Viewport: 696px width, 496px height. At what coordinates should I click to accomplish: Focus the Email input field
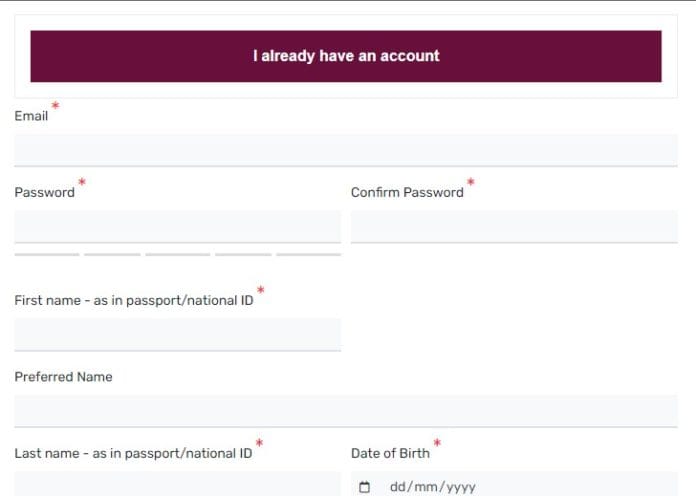coord(345,150)
